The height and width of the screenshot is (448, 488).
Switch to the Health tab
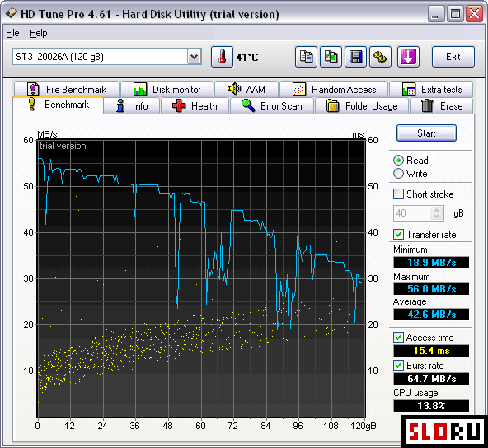(195, 106)
